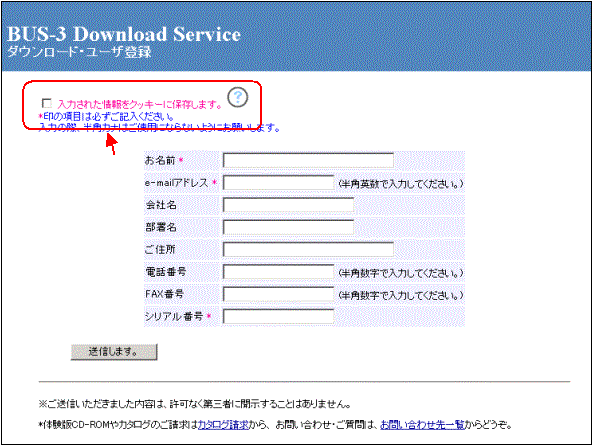The height and width of the screenshot is (445, 592).
Task: Select the ご住所 address field
Action: (x=308, y=249)
